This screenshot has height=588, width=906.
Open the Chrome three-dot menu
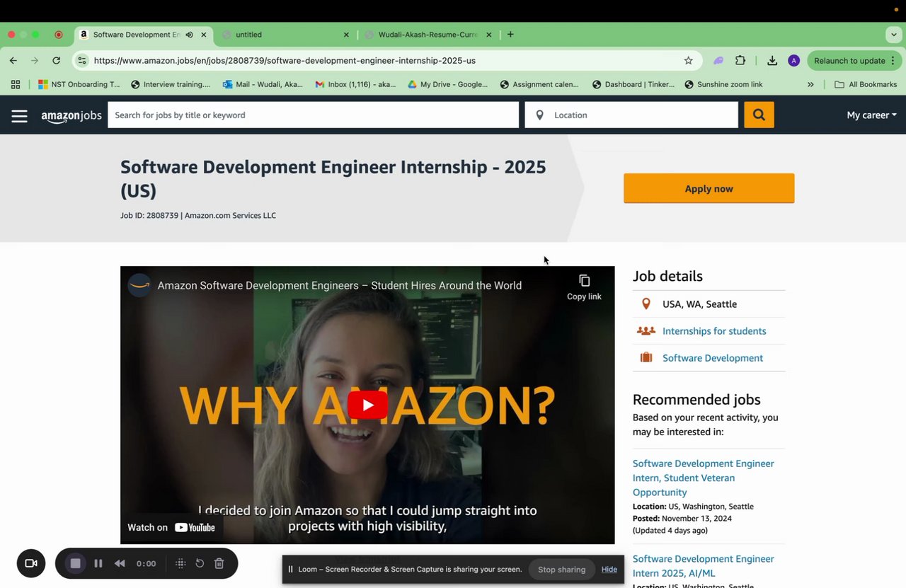(893, 61)
